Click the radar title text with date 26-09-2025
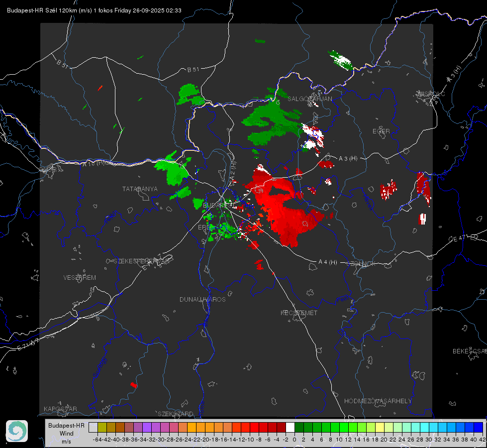The height and width of the screenshot is (448, 487). [94, 10]
